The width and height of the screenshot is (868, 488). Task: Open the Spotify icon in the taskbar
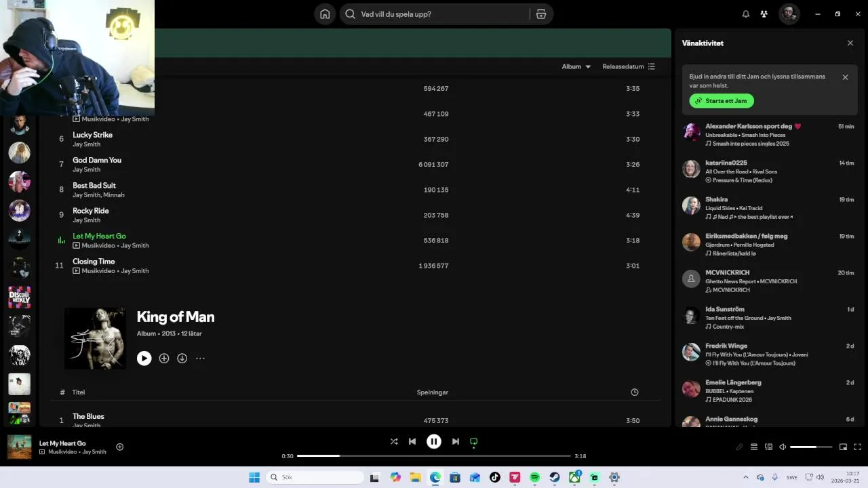pos(535,477)
